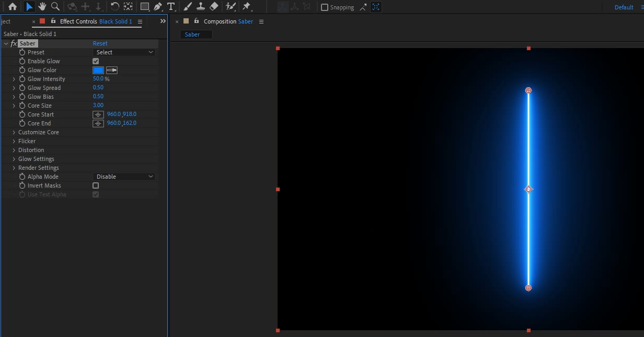
Task: Enable the Snapping checkbox
Action: click(325, 7)
